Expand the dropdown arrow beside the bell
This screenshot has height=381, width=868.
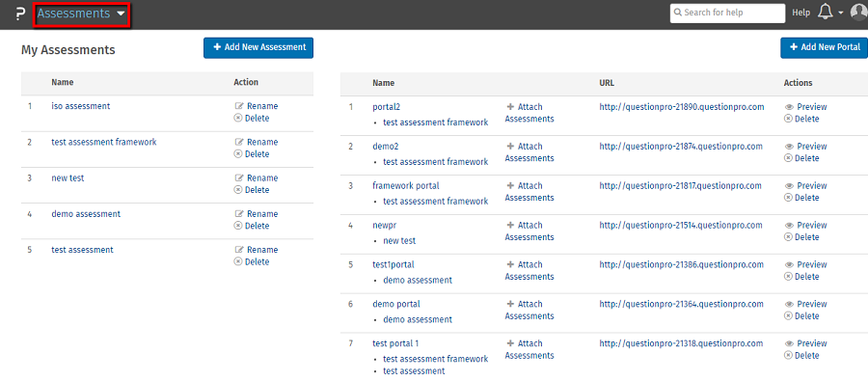[x=841, y=14]
